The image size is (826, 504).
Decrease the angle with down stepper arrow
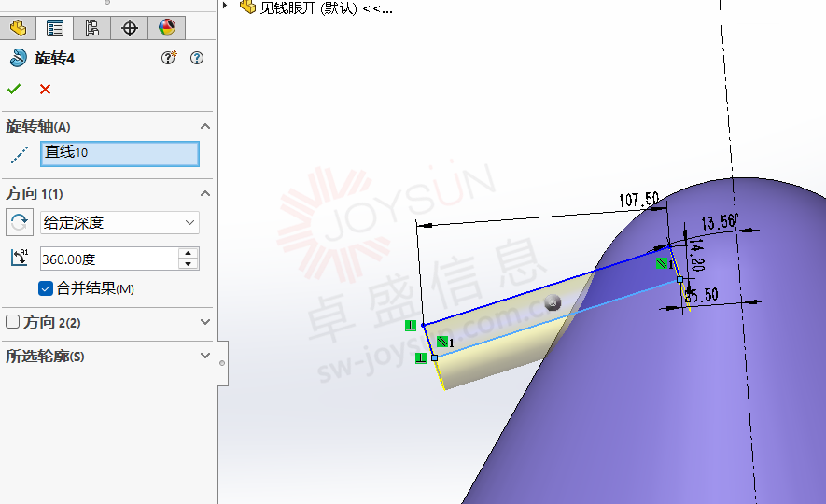[189, 264]
